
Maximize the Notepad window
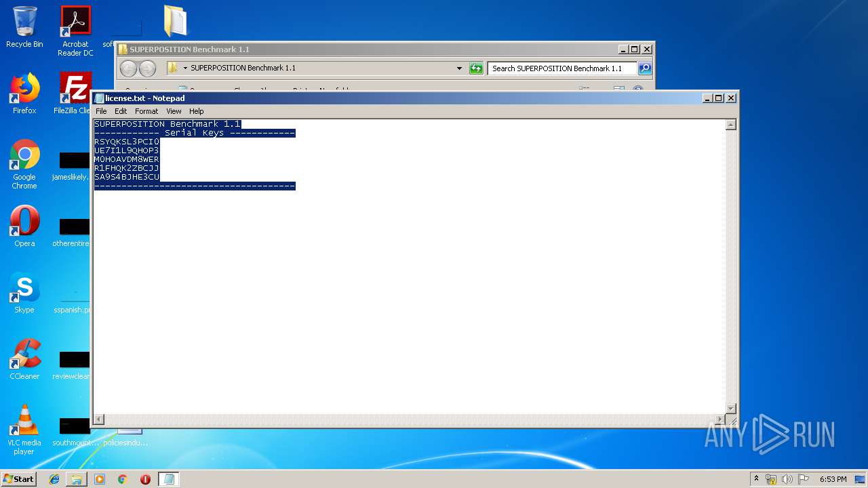point(719,98)
